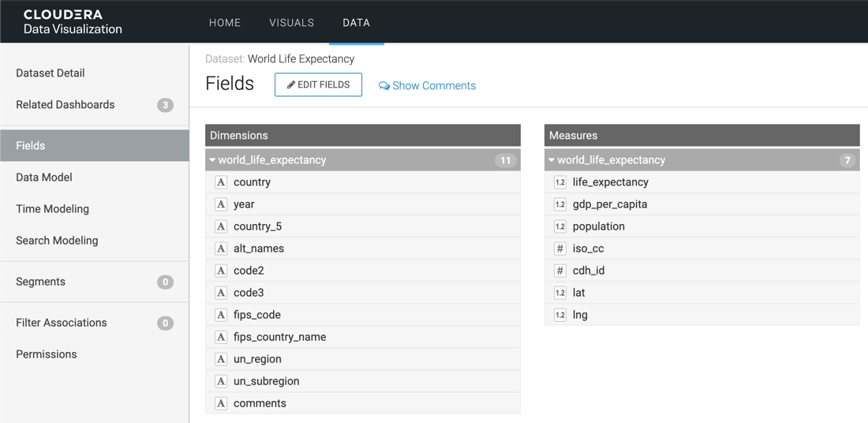The height and width of the screenshot is (423, 868).
Task: Click the decimal icon next to lng
Action: point(559,315)
